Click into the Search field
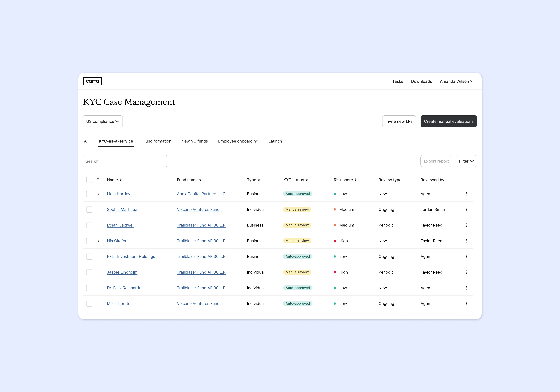Image resolution: width=560 pixels, height=392 pixels. pyautogui.click(x=125, y=161)
